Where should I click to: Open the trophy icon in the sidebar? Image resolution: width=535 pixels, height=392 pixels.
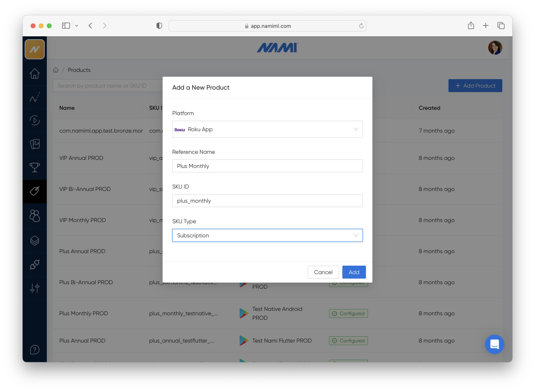point(35,167)
